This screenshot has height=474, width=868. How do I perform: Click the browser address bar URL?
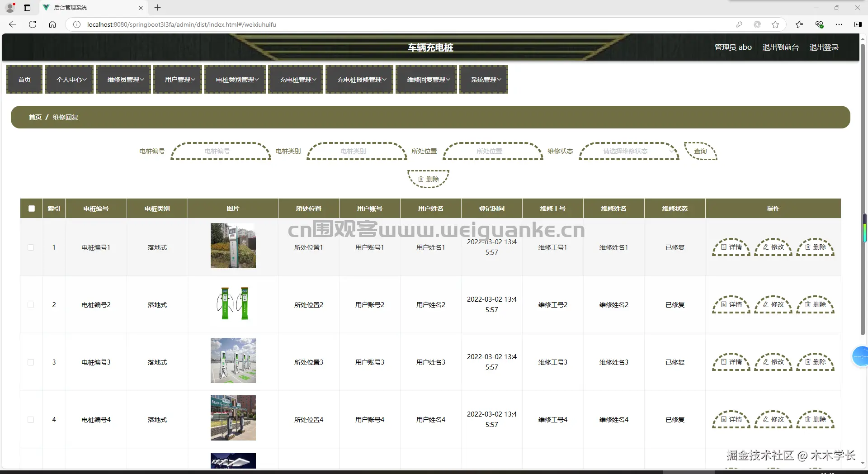pyautogui.click(x=181, y=24)
